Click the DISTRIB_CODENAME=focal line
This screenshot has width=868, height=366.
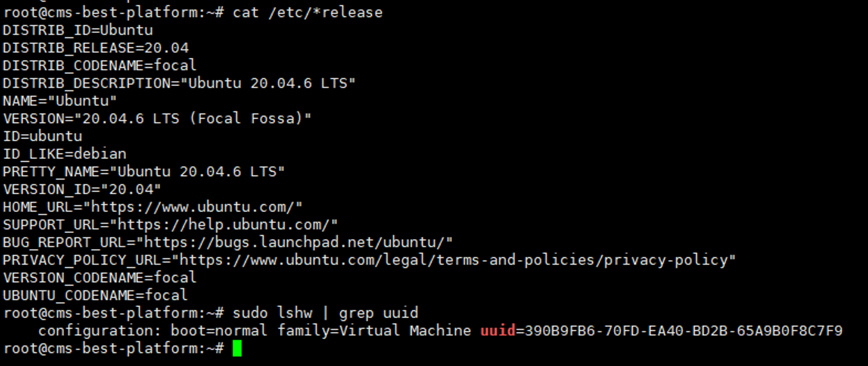coord(100,66)
